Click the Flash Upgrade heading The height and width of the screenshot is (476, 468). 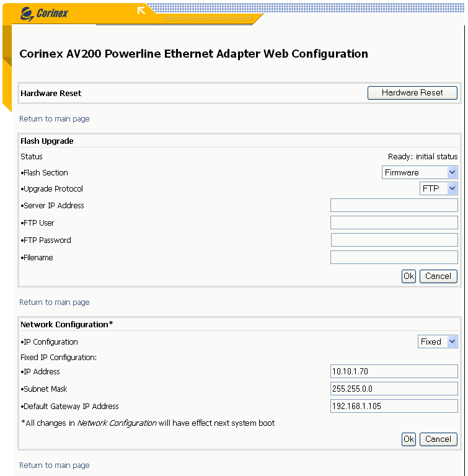[x=46, y=141]
